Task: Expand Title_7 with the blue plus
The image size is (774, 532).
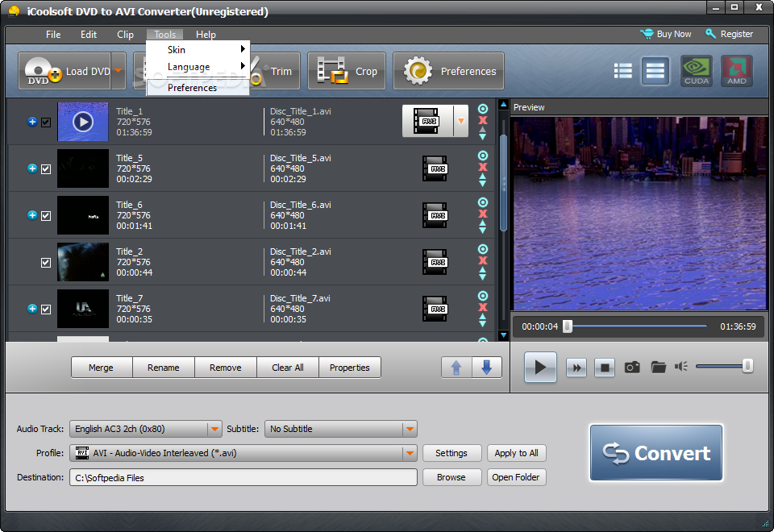Action: pyautogui.click(x=32, y=309)
